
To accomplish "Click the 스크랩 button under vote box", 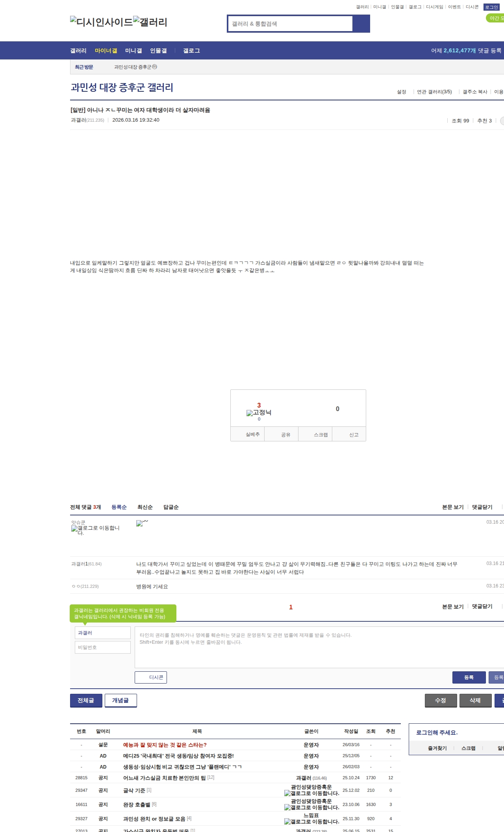I will click(x=320, y=435).
